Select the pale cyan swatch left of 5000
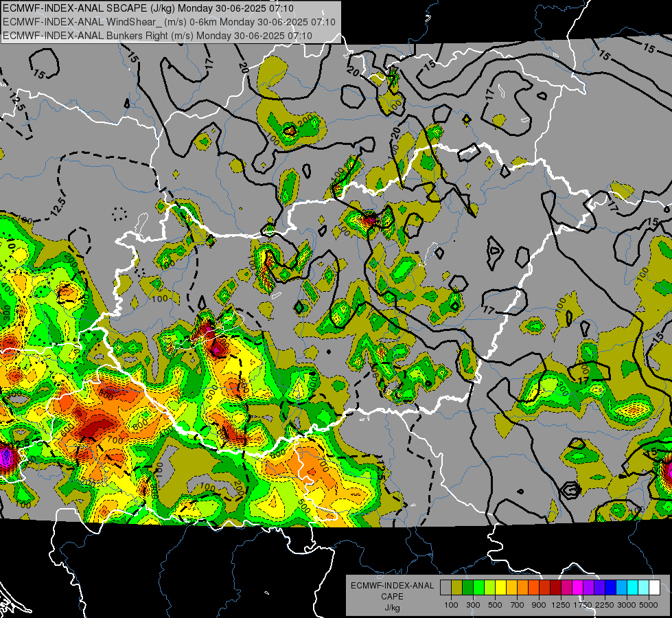The image size is (672, 618). coord(644,588)
